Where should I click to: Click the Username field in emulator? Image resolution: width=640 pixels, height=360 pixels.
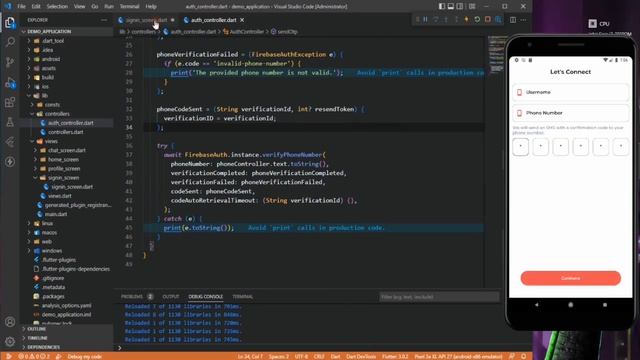tap(570, 92)
